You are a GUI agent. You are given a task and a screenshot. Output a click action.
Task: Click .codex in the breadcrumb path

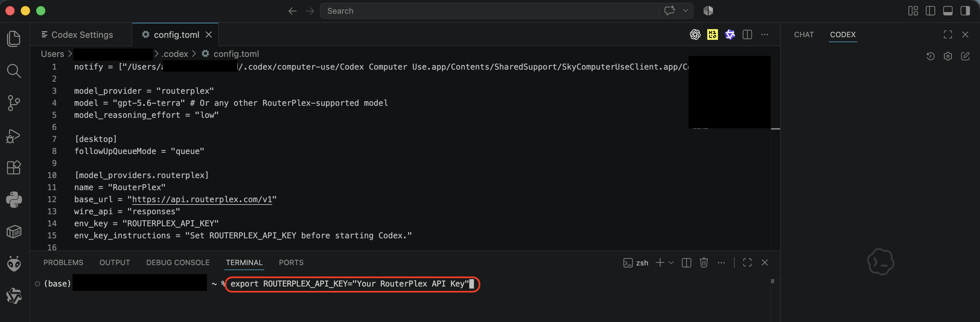pyautogui.click(x=174, y=54)
